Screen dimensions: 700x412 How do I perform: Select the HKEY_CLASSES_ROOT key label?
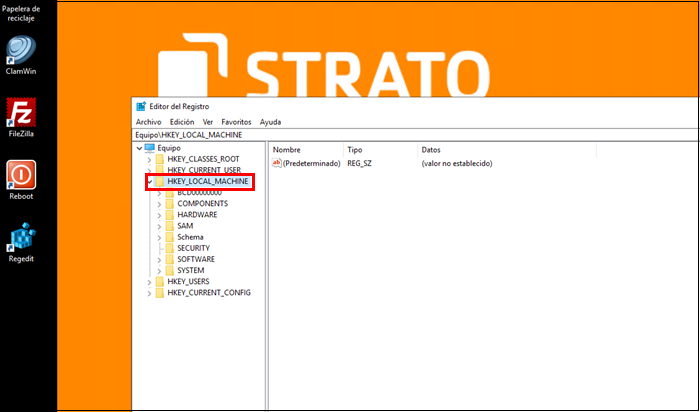(204, 159)
